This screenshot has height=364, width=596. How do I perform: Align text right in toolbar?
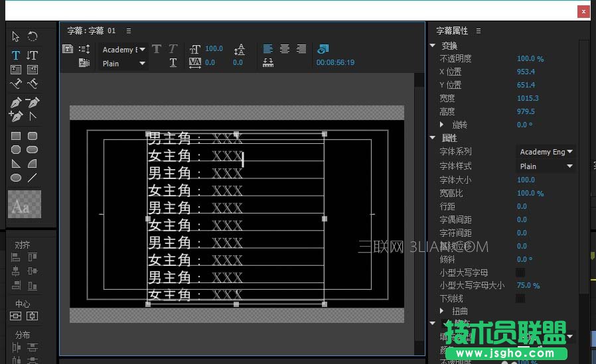(301, 49)
